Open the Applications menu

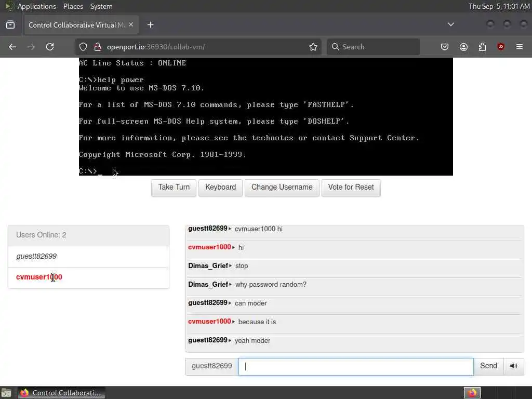click(x=37, y=6)
